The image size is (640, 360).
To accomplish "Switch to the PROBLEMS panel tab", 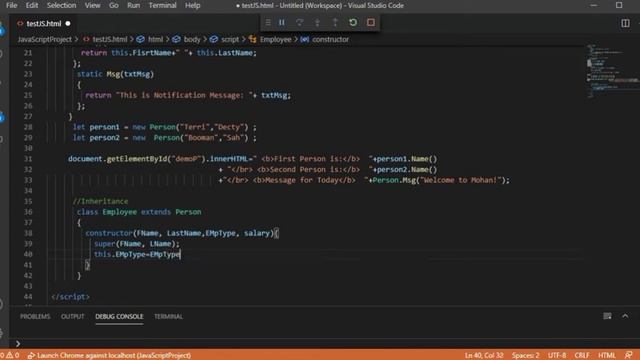I will point(35,316).
